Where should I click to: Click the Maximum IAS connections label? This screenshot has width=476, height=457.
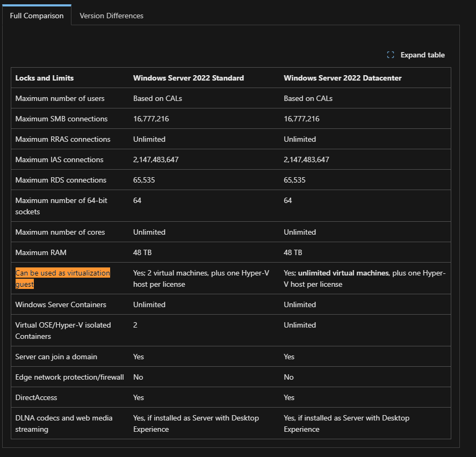59,159
